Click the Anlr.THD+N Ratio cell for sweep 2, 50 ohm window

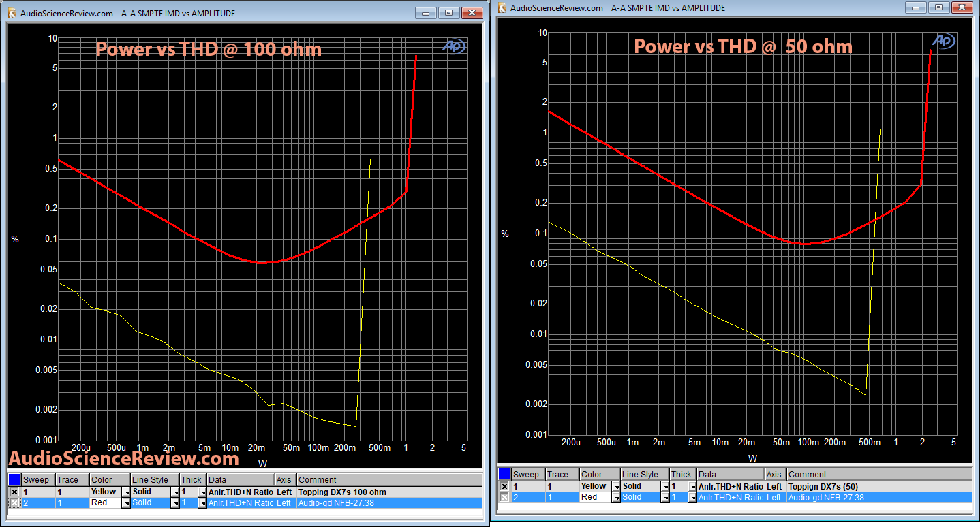pos(731,497)
